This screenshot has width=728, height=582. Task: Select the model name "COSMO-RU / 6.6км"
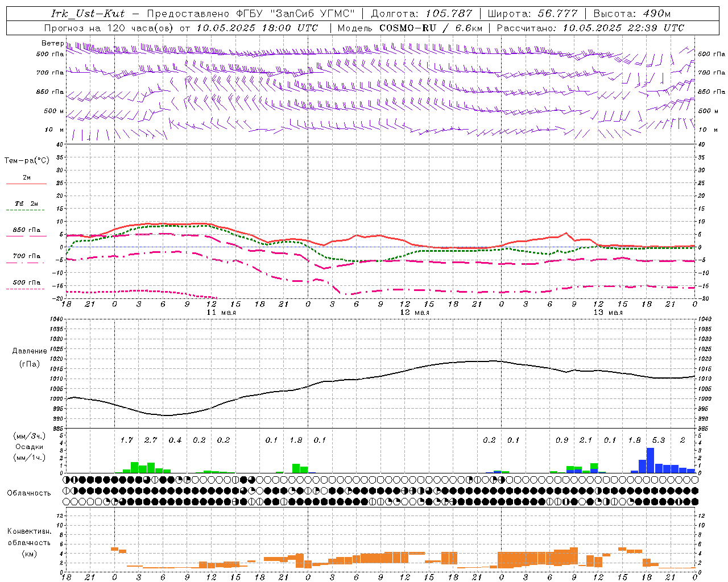431,27
